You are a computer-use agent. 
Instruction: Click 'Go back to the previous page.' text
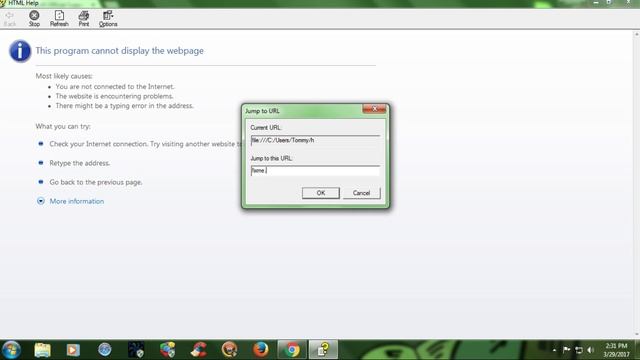(x=96, y=182)
